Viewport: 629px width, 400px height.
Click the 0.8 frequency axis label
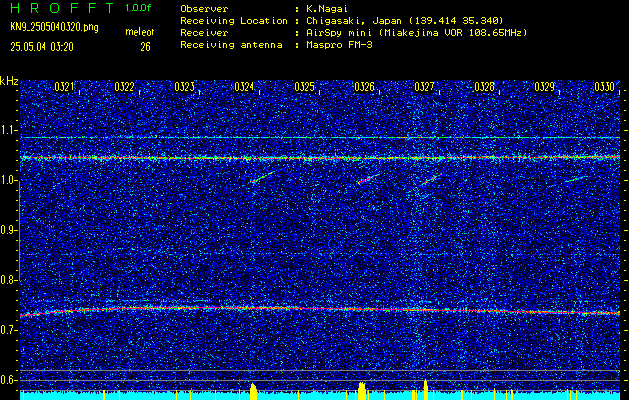click(x=8, y=280)
